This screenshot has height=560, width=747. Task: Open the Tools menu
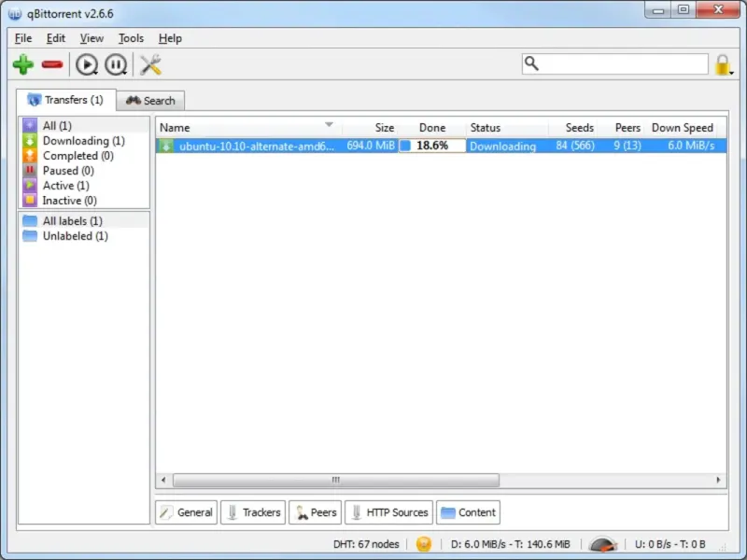coord(131,38)
